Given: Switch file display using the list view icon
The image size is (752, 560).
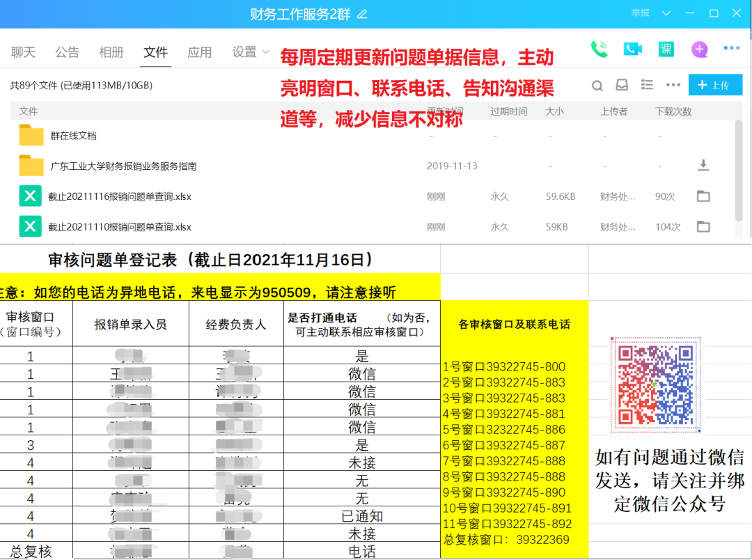Looking at the screenshot, I should click(x=647, y=85).
